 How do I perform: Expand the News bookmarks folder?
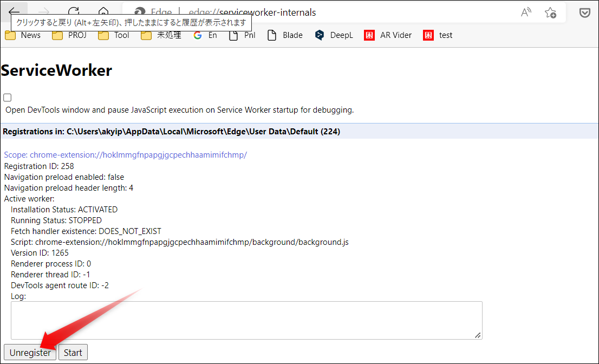[x=23, y=35]
